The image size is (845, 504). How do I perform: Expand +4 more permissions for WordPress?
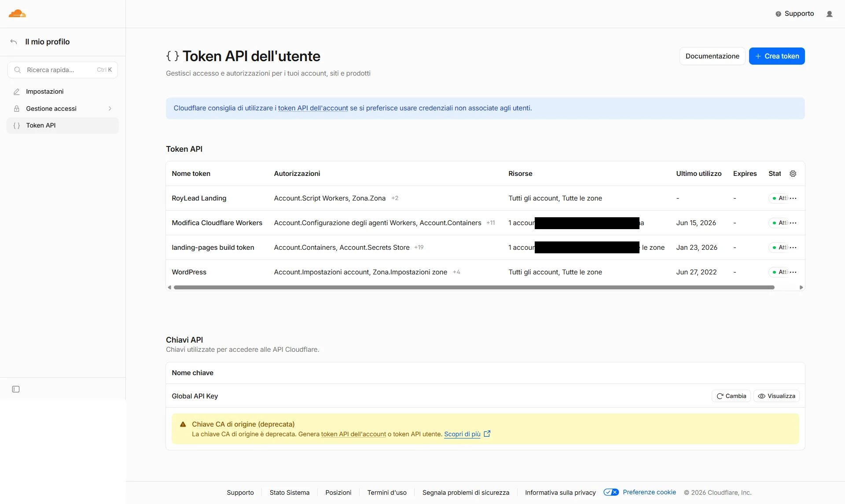pyautogui.click(x=456, y=272)
